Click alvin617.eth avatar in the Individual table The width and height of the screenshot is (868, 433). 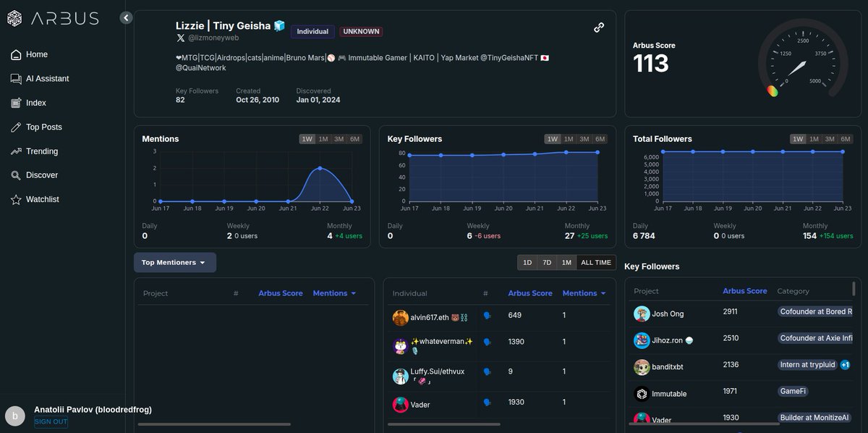point(400,318)
